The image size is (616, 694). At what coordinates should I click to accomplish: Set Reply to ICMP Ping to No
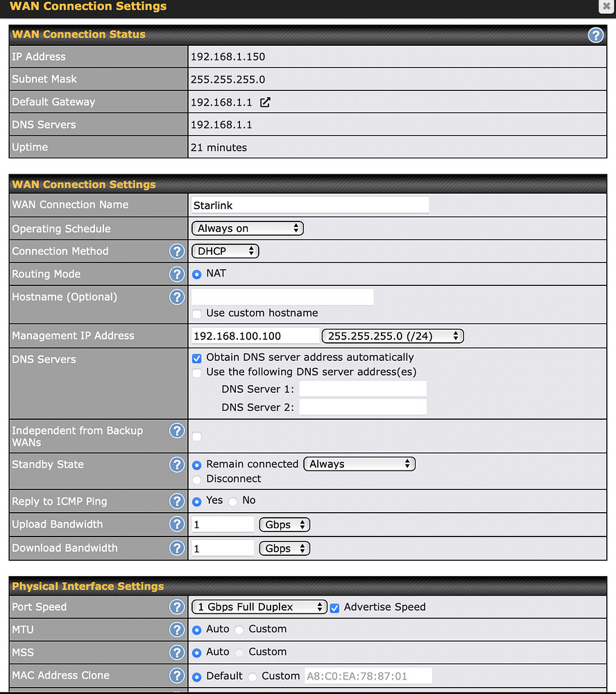coord(234,500)
